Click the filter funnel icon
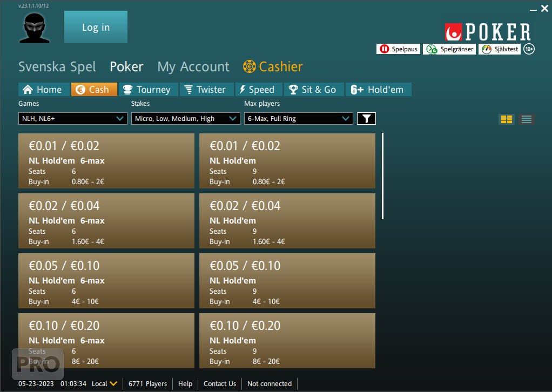Image resolution: width=552 pixels, height=392 pixels. point(367,119)
